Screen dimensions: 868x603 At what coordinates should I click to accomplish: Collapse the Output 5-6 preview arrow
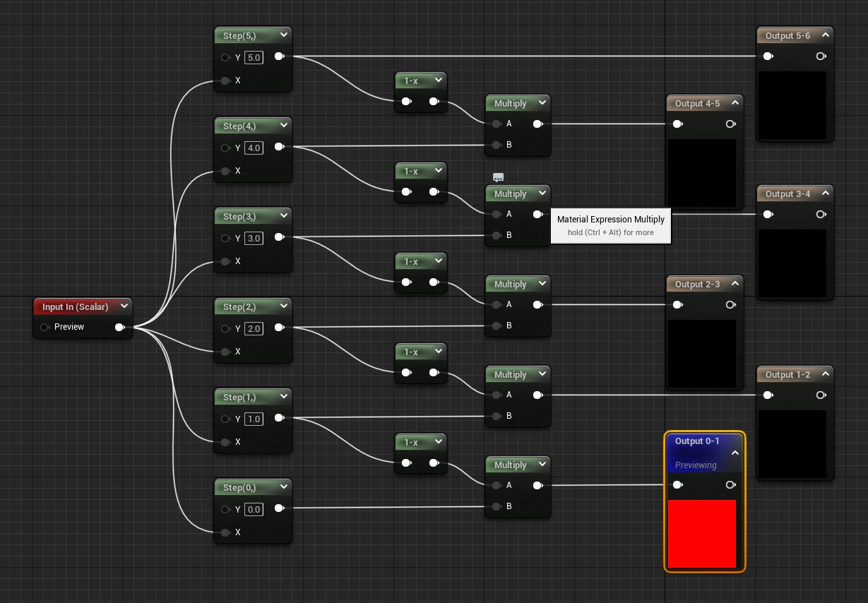(825, 35)
